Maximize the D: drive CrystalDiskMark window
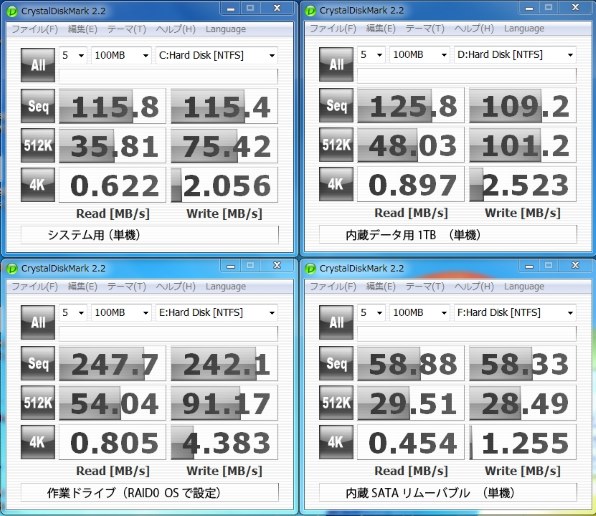The height and width of the screenshot is (516, 596). pos(548,8)
